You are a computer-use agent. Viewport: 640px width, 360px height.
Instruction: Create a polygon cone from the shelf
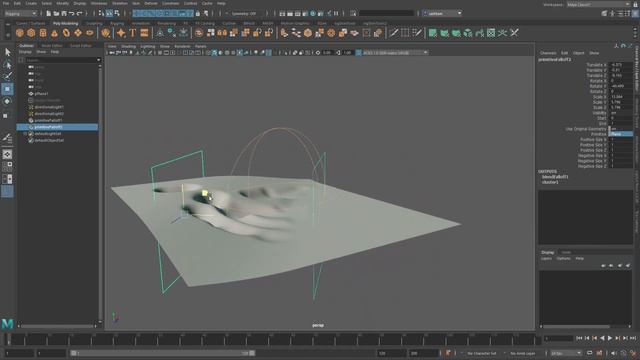(x=54, y=33)
